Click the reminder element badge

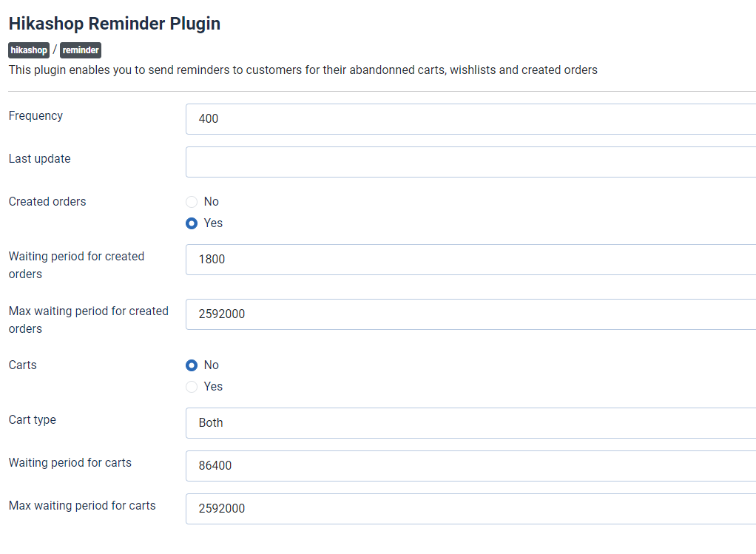click(81, 50)
